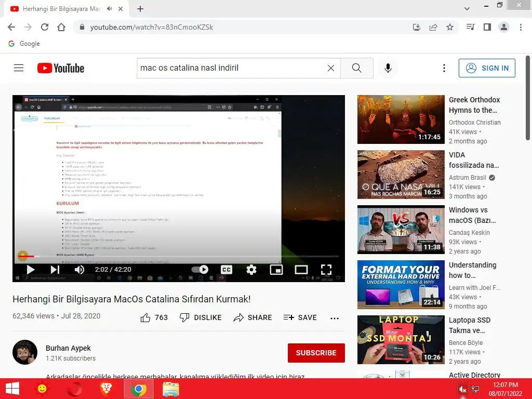Mute the video player volume
The width and height of the screenshot is (532, 399).
[79, 270]
